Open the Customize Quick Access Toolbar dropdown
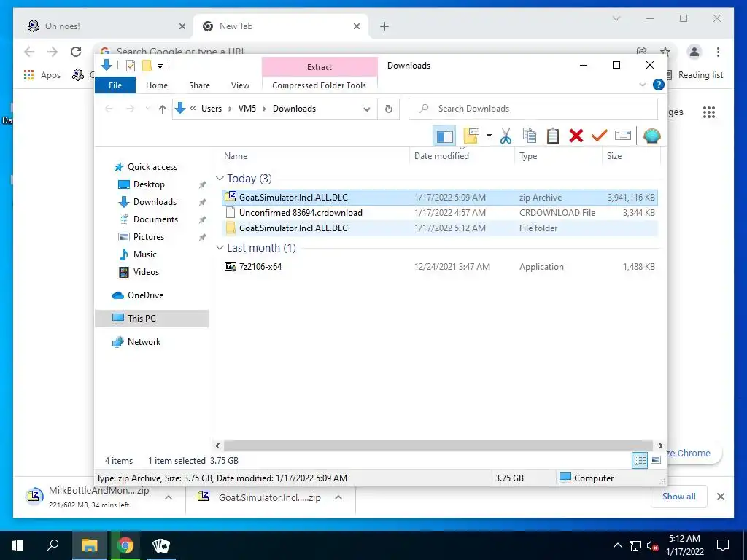The width and height of the screenshot is (747, 560). [x=160, y=66]
